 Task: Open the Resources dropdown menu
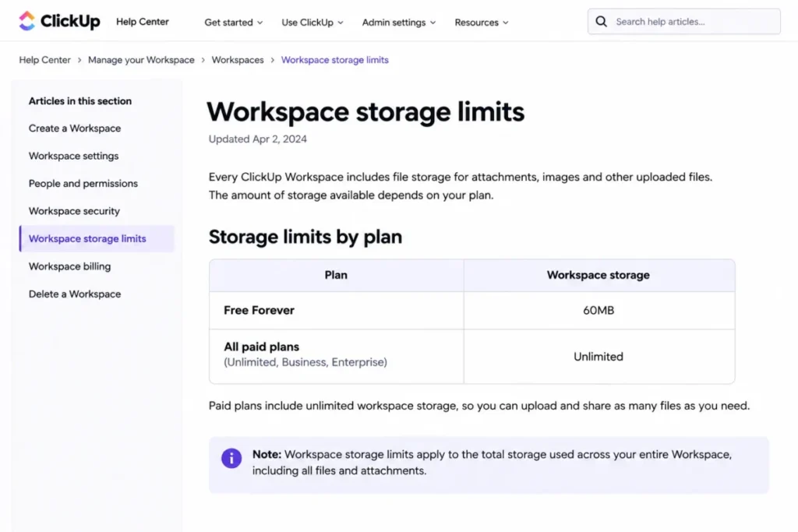click(482, 23)
